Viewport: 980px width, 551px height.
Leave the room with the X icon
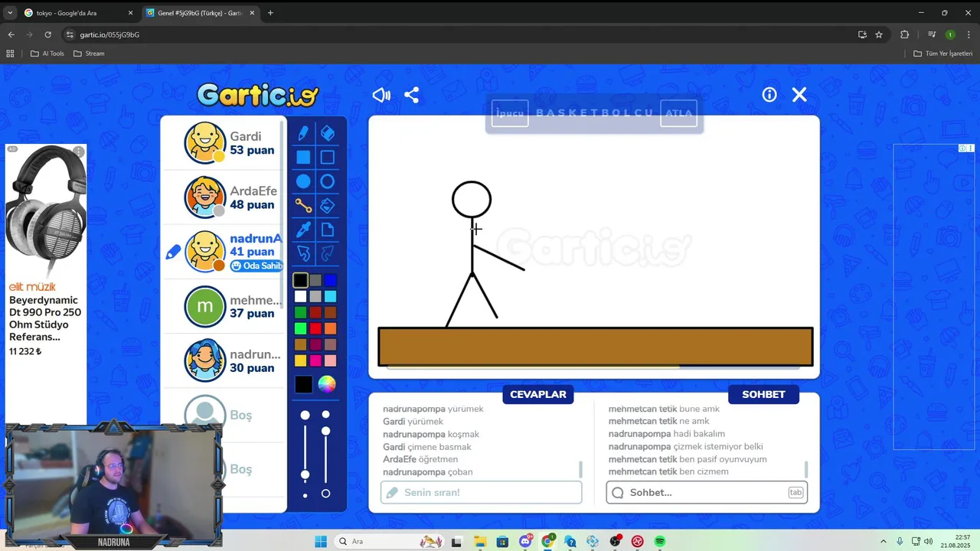tap(799, 94)
